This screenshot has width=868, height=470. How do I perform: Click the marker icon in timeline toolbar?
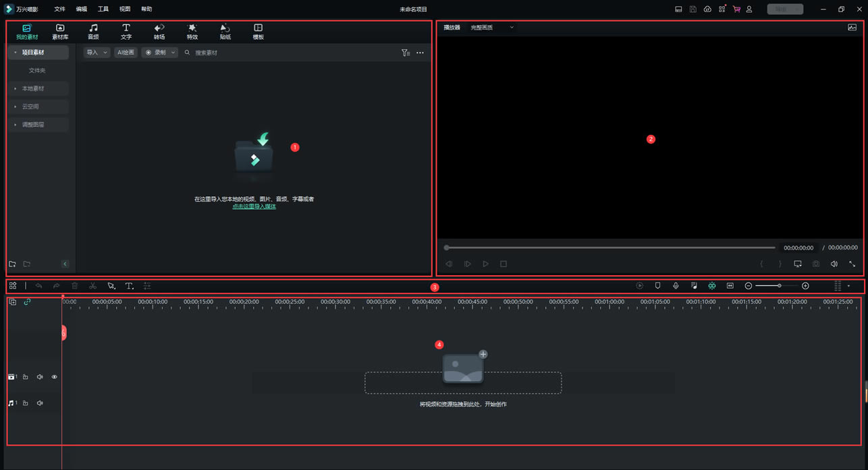click(657, 286)
